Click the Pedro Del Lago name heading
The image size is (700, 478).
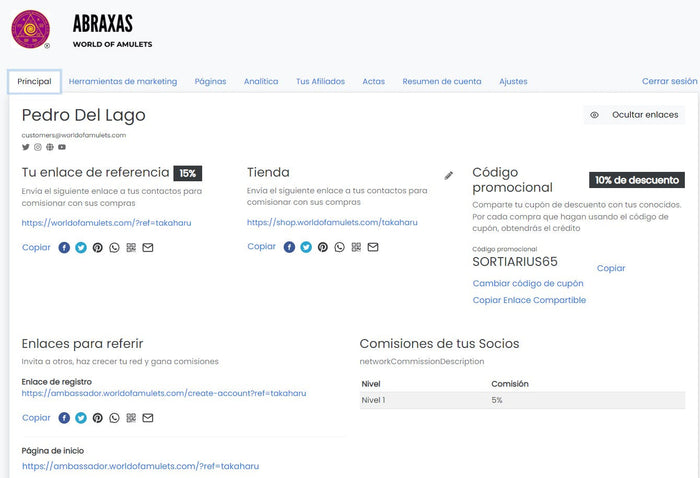click(x=83, y=115)
